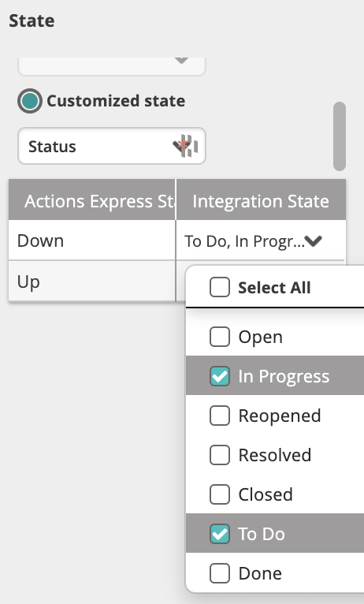This screenshot has height=604, width=364.
Task: Check the Select All checkbox
Action: click(220, 287)
